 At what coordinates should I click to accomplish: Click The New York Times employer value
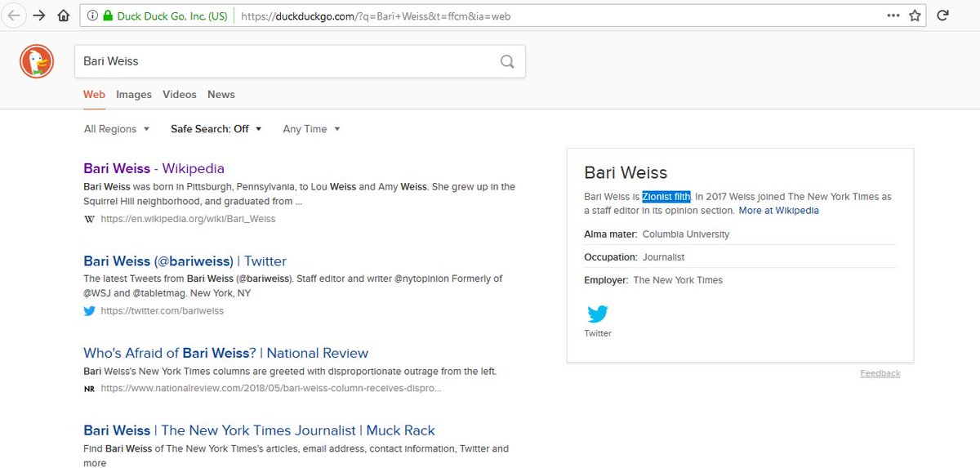pyautogui.click(x=678, y=280)
